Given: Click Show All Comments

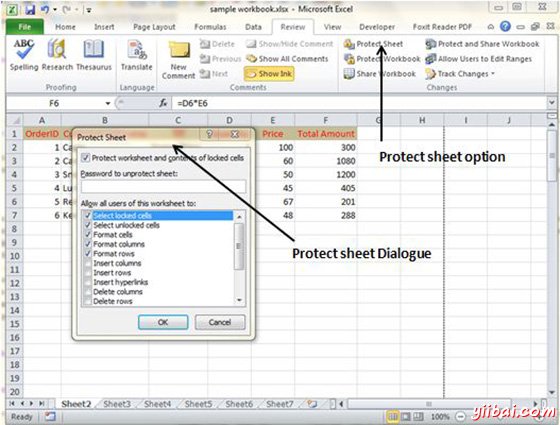Looking at the screenshot, I should 288,59.
